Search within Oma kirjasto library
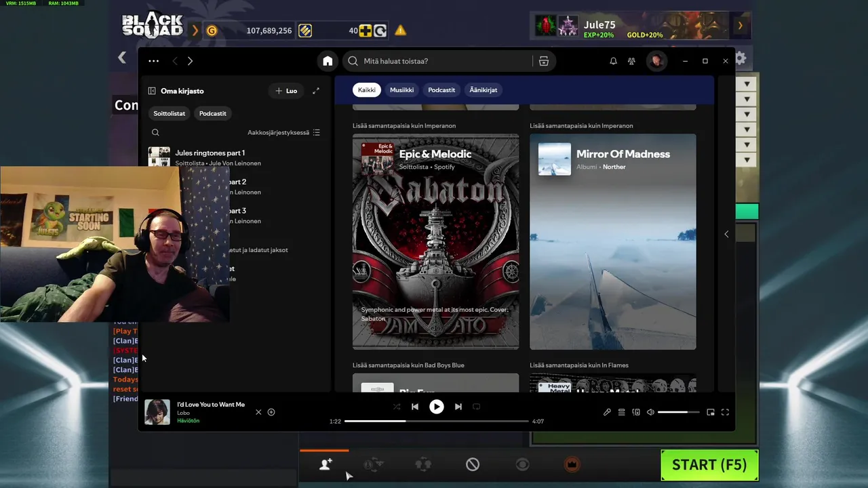This screenshot has height=488, width=868. (155, 133)
